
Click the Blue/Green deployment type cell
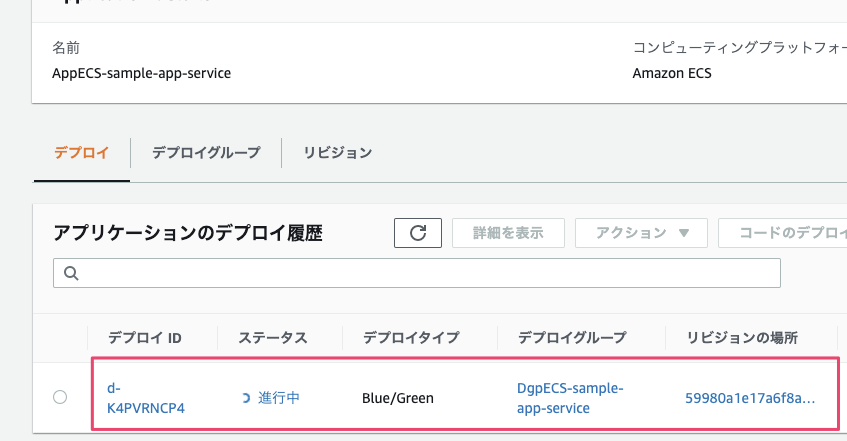click(x=398, y=398)
